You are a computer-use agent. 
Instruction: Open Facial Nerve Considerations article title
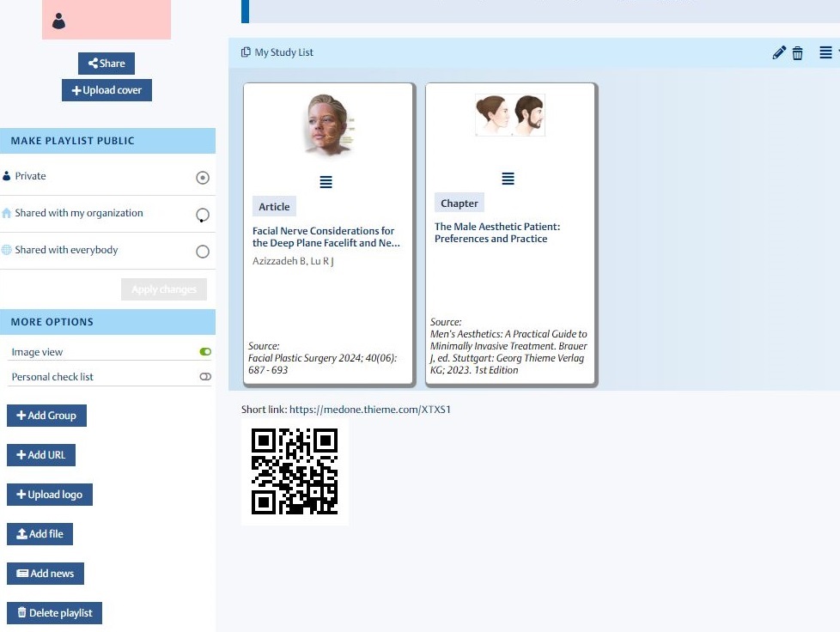(325, 237)
